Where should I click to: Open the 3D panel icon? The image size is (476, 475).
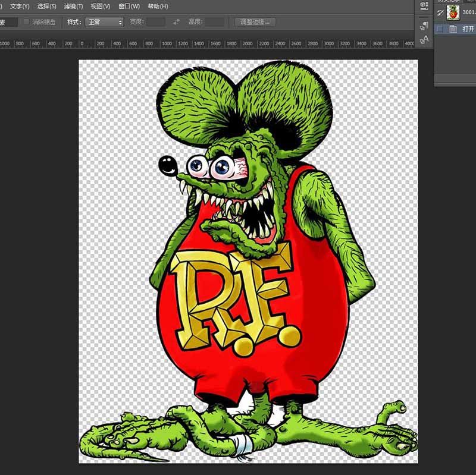pyautogui.click(x=424, y=6)
